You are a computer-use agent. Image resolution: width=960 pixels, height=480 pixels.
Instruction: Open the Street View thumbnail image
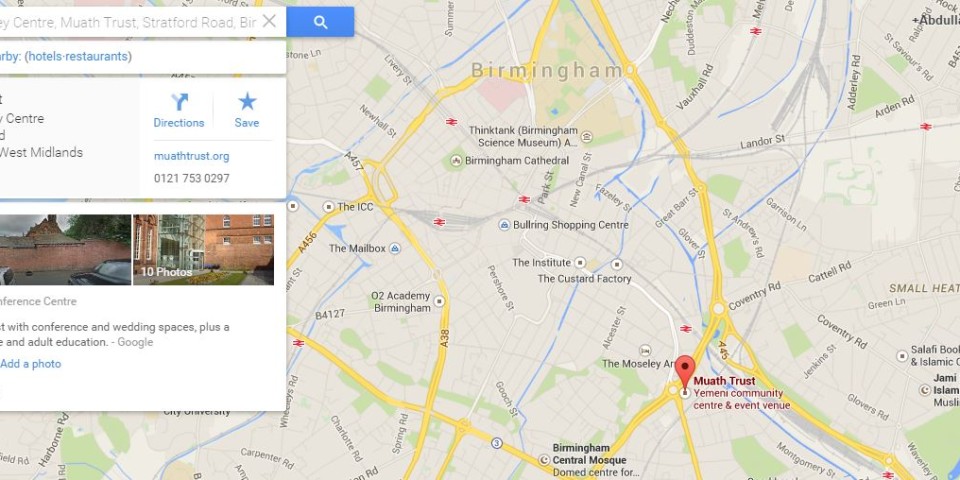click(65, 250)
